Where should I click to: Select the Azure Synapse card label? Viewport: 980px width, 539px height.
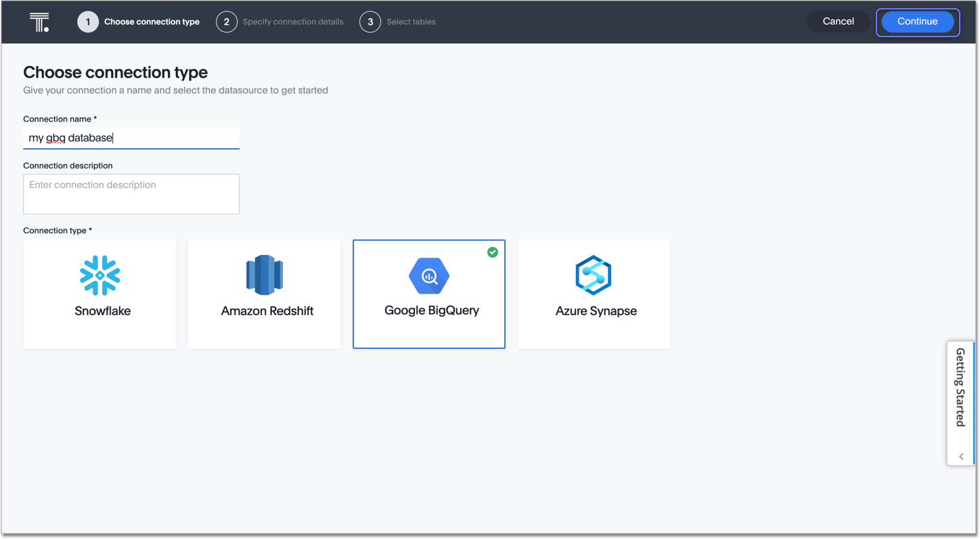click(596, 311)
